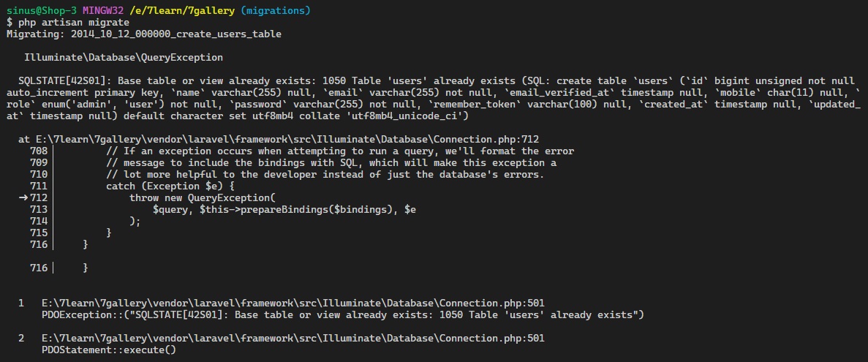This screenshot has height=362, width=868.
Task: Click line number 708 in code excerpt
Action: click(39, 151)
